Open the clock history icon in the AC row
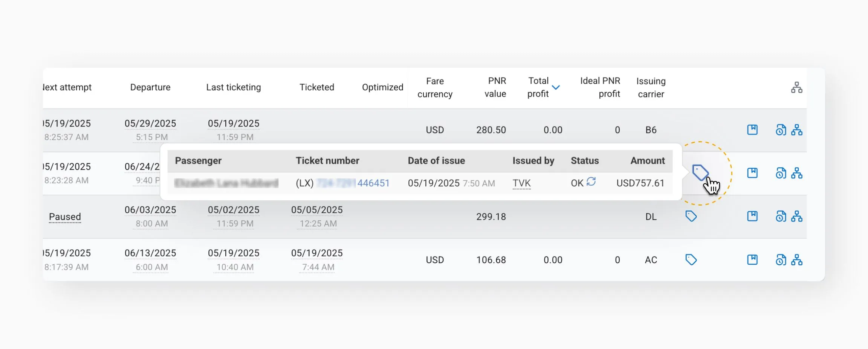The height and width of the screenshot is (349, 868). 781,260
